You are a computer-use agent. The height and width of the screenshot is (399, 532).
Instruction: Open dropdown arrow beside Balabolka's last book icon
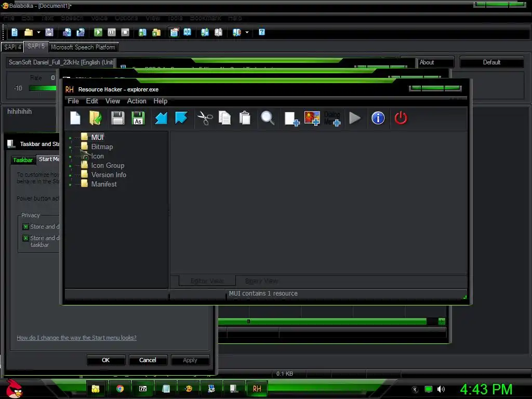point(247,33)
